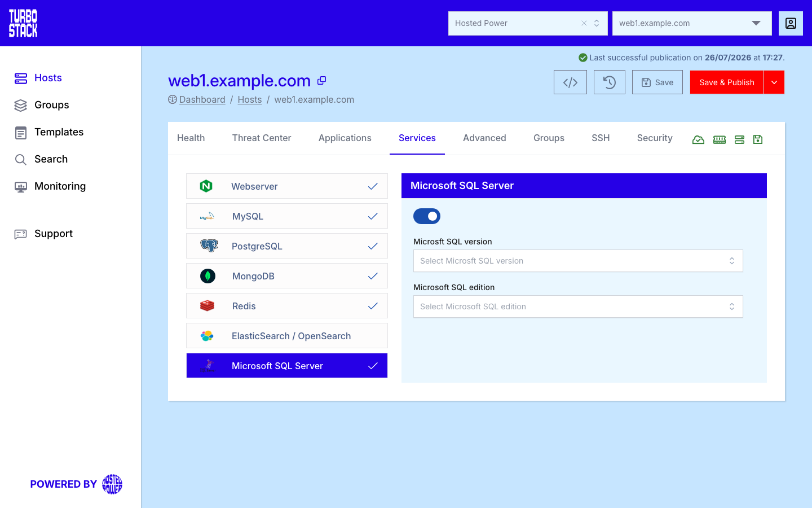Image resolution: width=812 pixels, height=508 pixels.
Task: Click the green memory module icon
Action: pos(720,139)
